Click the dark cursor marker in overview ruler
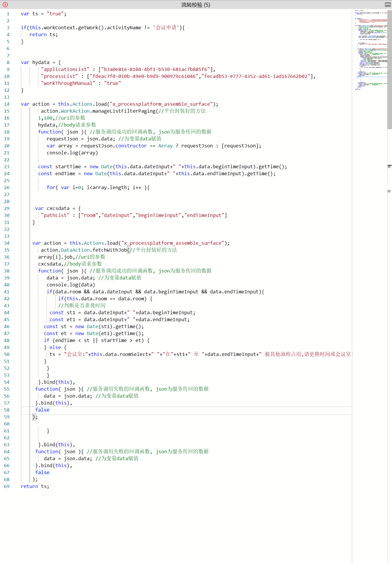The height and width of the screenshot is (565, 392). (x=389, y=166)
